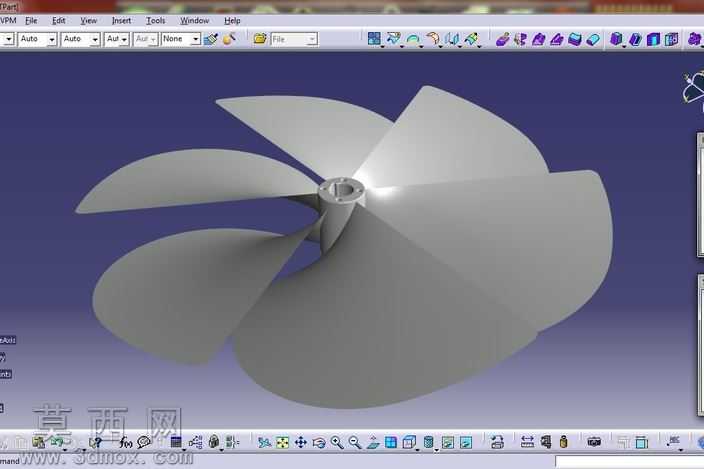Viewport: 704px width, 469px height.
Task: Click the blue offset surfaces icon
Action: (453, 39)
